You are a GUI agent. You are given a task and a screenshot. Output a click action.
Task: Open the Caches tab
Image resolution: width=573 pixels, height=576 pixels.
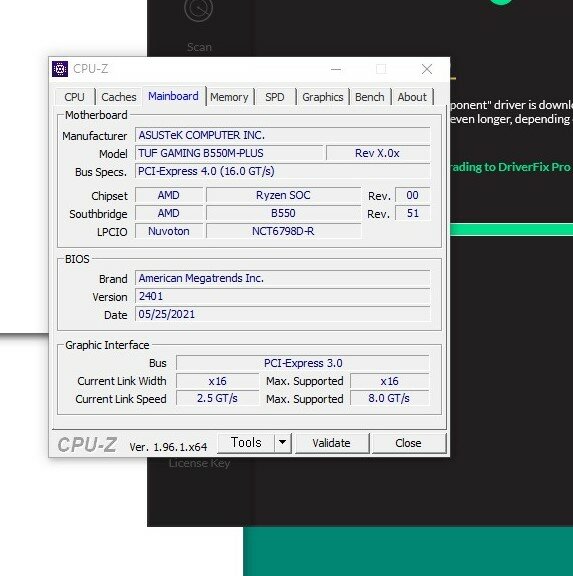click(119, 97)
